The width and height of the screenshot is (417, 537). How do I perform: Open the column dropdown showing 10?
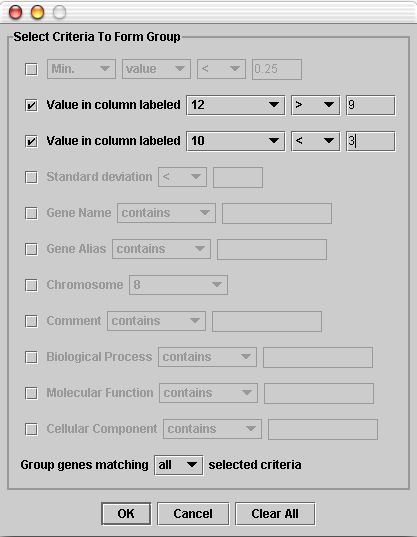(236, 141)
